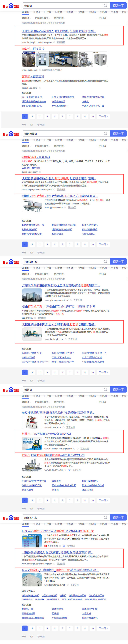Click the red 百度爱采购 source icon
Screen dimensions: 128x644
46,546
